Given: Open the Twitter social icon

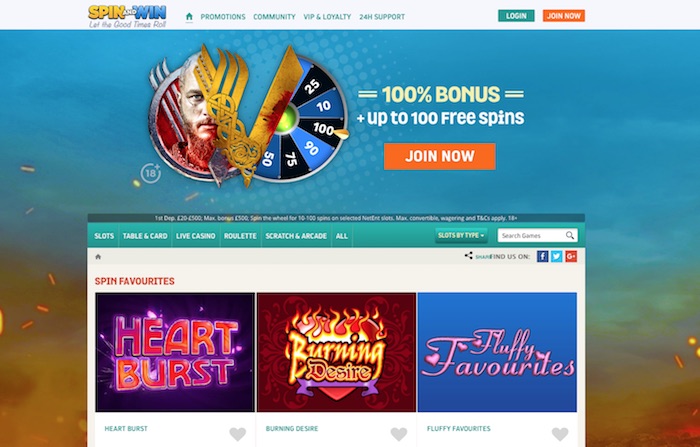Looking at the screenshot, I should click(557, 256).
